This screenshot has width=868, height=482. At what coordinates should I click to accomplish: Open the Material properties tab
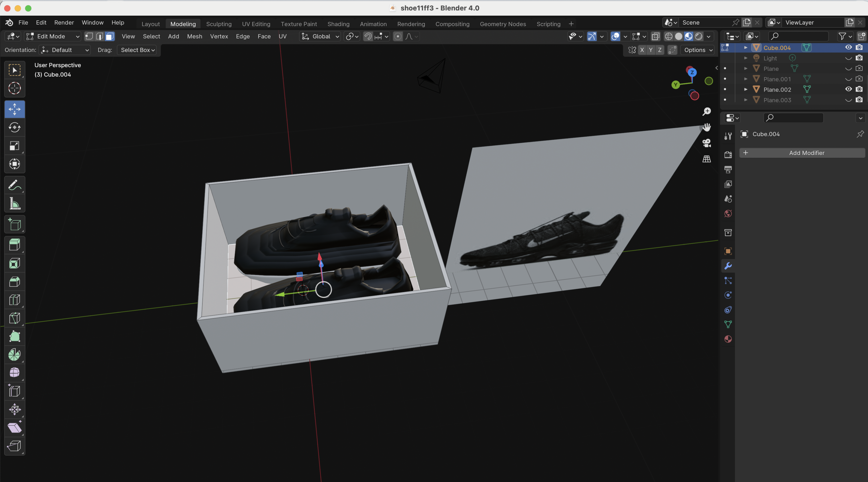pos(728,339)
